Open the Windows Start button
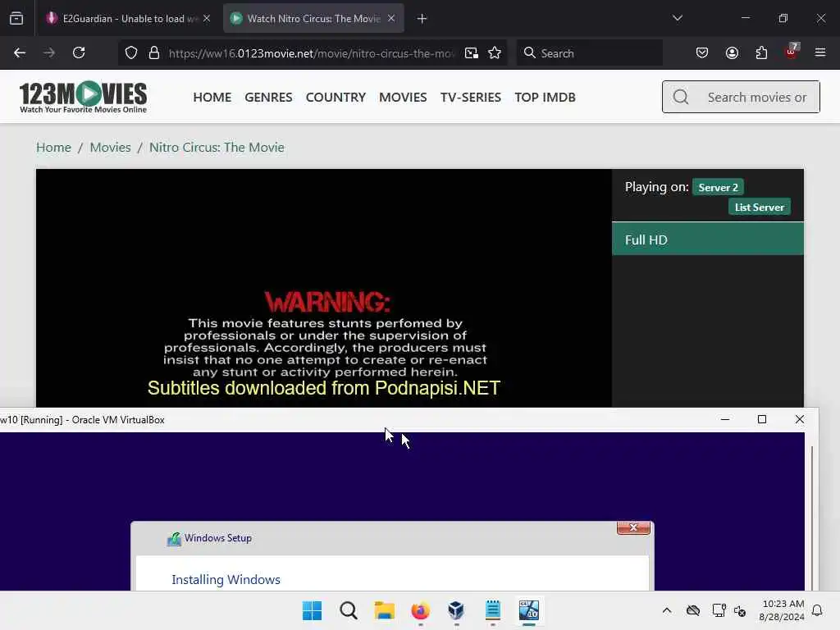The image size is (840, 630). [x=312, y=610]
